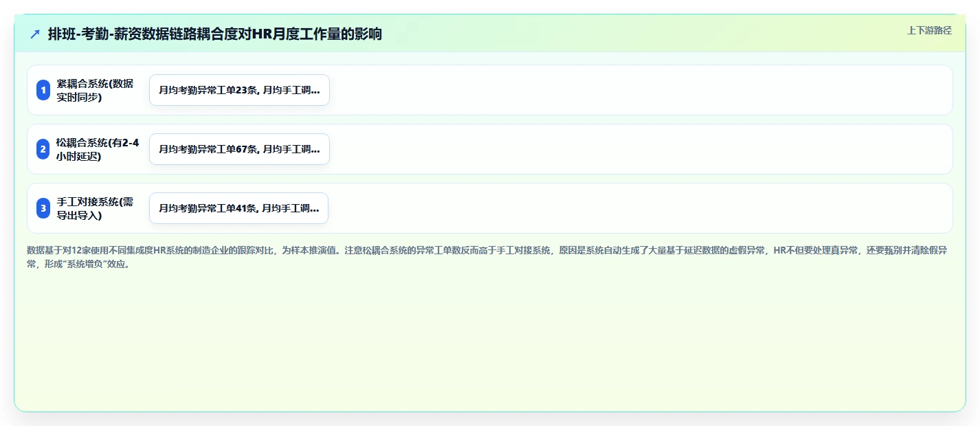Click the 上下游路径 label
The width and height of the screenshot is (980, 426).
point(929,30)
